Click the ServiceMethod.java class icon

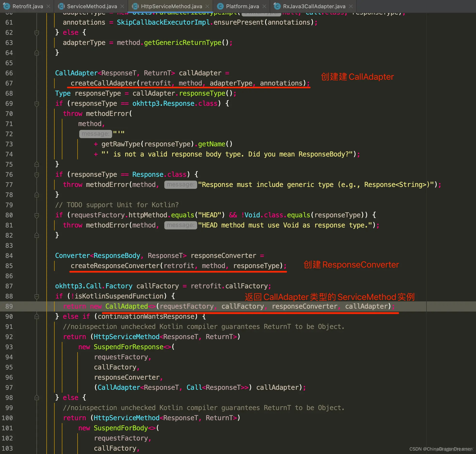(x=62, y=6)
